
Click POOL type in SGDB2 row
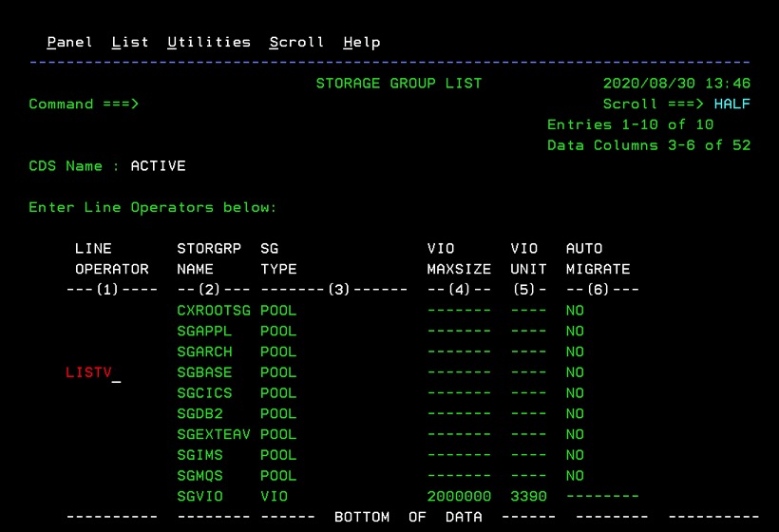click(x=278, y=414)
